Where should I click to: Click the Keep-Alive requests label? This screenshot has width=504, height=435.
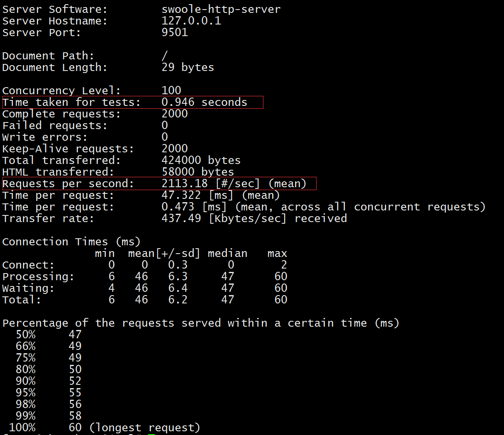click(68, 149)
